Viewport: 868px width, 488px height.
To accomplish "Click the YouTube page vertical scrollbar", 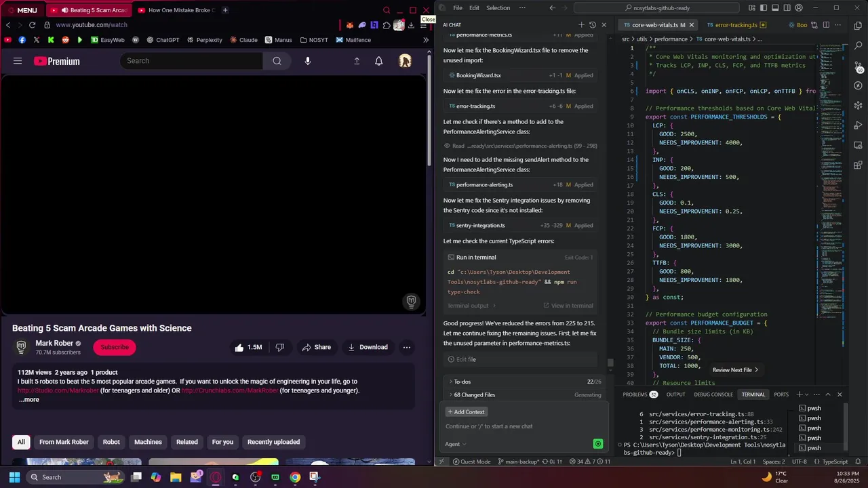I will coord(429,108).
